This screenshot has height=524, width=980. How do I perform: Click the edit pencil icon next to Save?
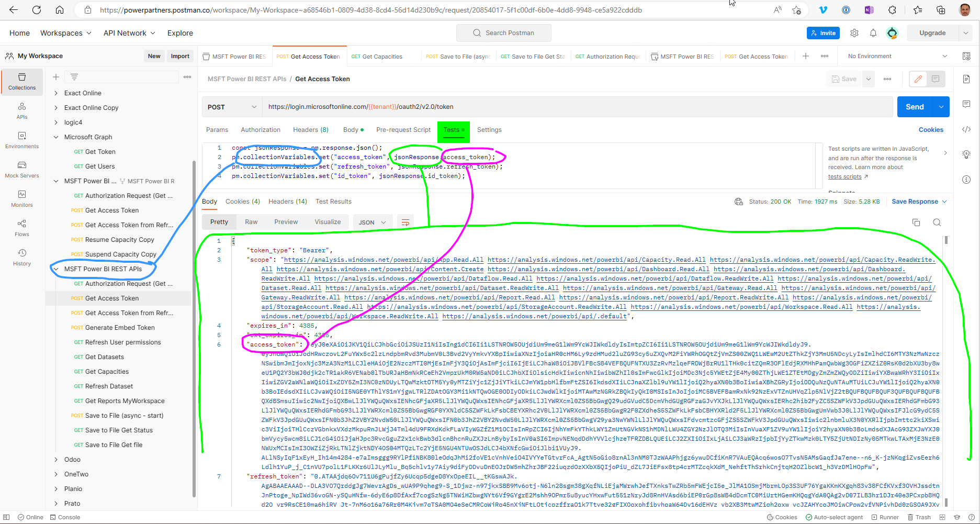[x=918, y=79]
